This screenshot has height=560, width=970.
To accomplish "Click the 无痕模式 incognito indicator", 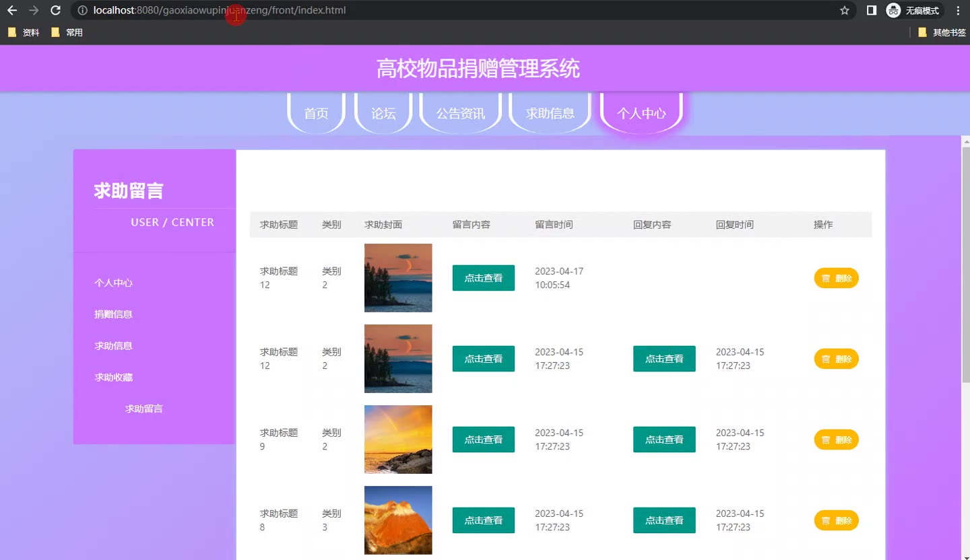I will point(913,10).
